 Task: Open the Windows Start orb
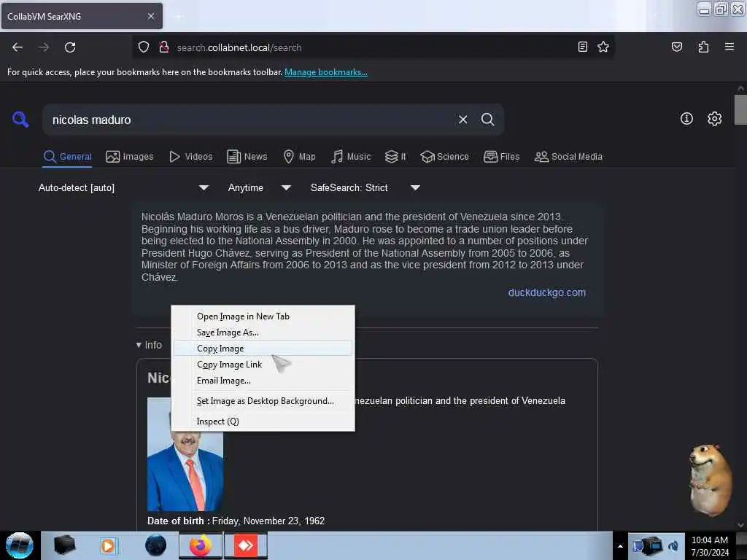pyautogui.click(x=19, y=545)
